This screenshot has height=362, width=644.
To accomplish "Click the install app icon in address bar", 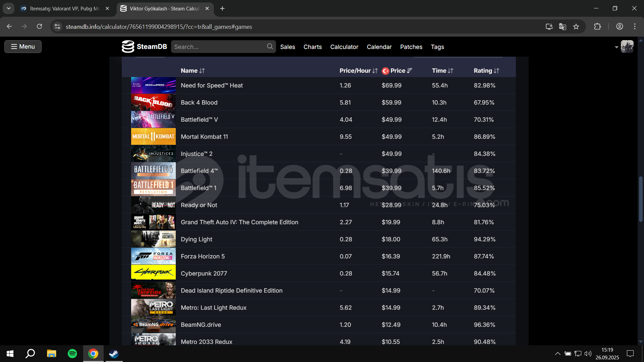I will (549, 26).
